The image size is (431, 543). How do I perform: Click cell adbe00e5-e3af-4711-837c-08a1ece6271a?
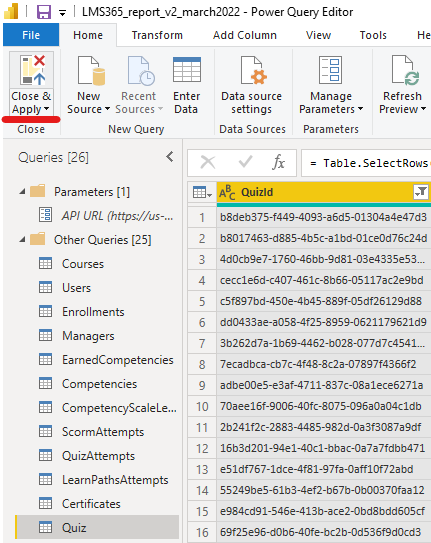tap(324, 385)
